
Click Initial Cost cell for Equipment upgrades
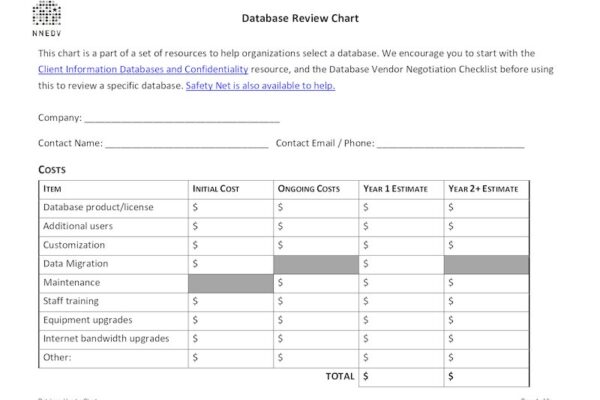[230, 320]
